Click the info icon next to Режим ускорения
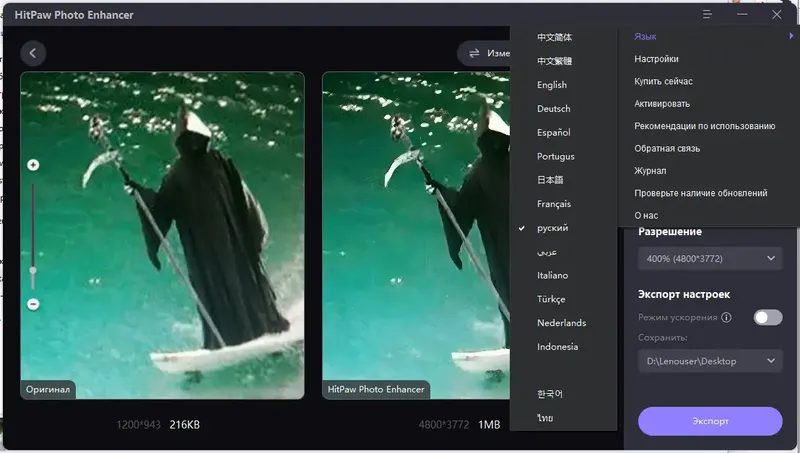 tap(727, 317)
